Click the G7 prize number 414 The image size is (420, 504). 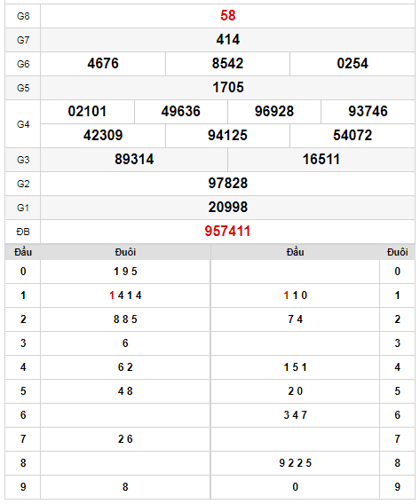(x=227, y=40)
